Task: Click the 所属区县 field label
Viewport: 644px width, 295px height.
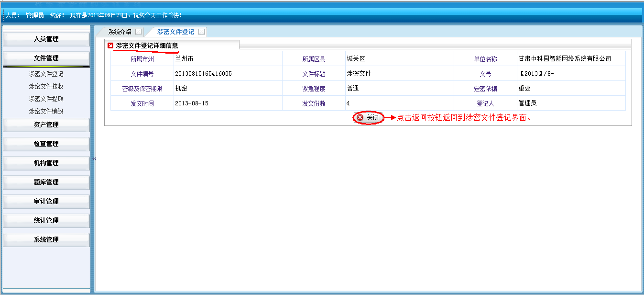Action: tap(314, 59)
